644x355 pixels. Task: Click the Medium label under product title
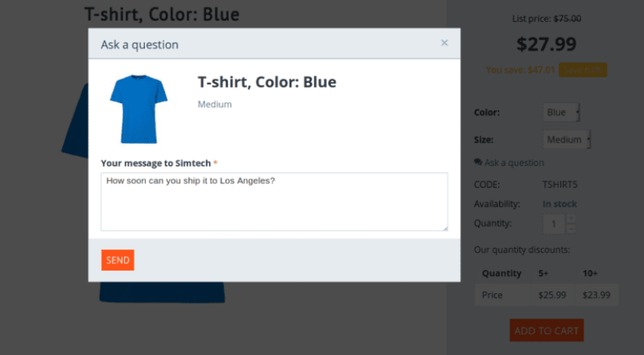click(214, 104)
